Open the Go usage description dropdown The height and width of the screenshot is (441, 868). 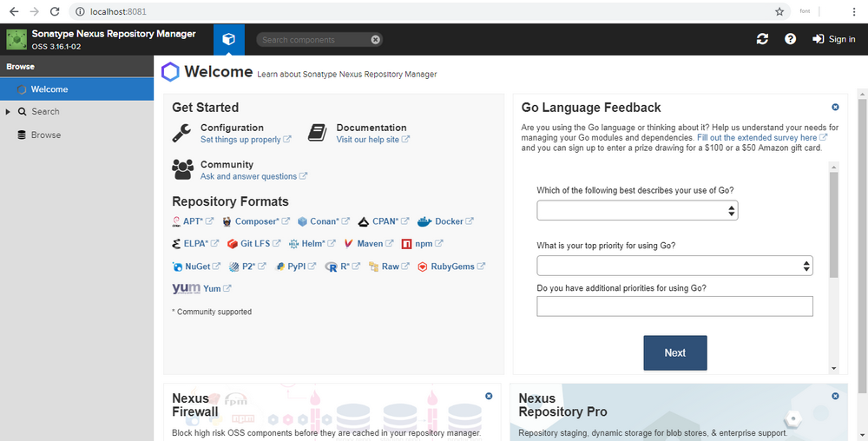tap(637, 210)
